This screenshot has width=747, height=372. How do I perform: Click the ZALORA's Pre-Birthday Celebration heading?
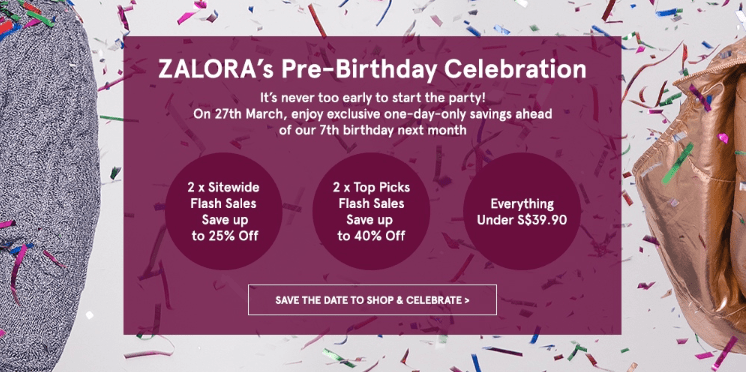point(372,70)
